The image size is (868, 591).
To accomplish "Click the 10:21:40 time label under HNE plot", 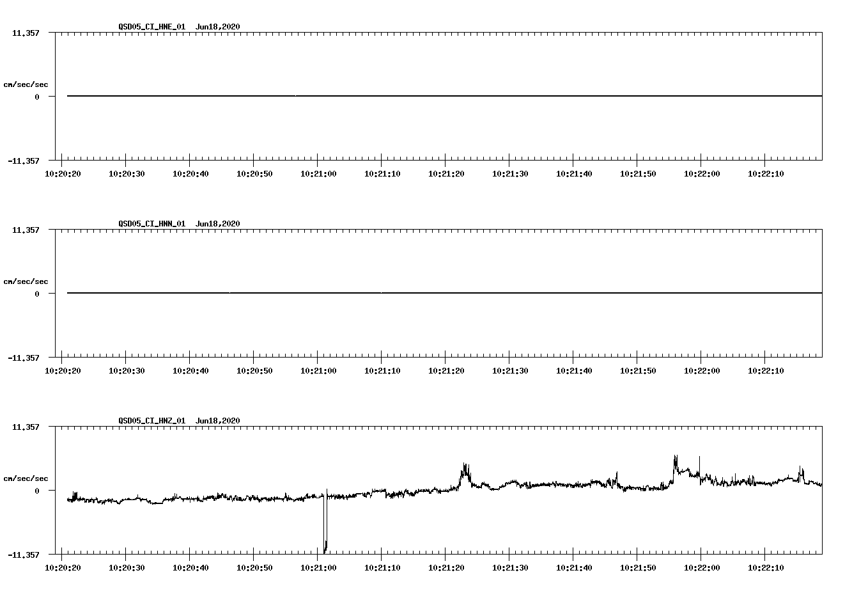I will (574, 174).
